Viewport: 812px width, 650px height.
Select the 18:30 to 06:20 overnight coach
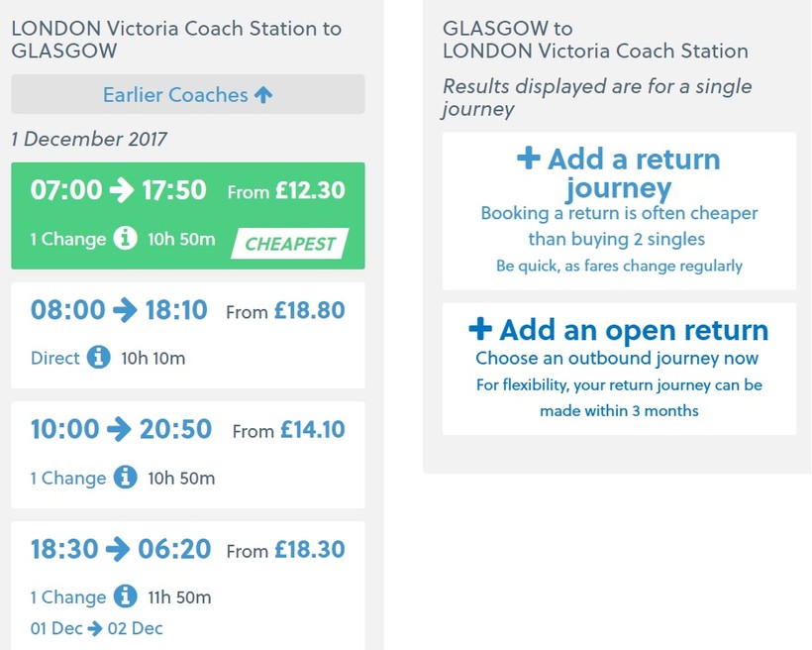121,550
